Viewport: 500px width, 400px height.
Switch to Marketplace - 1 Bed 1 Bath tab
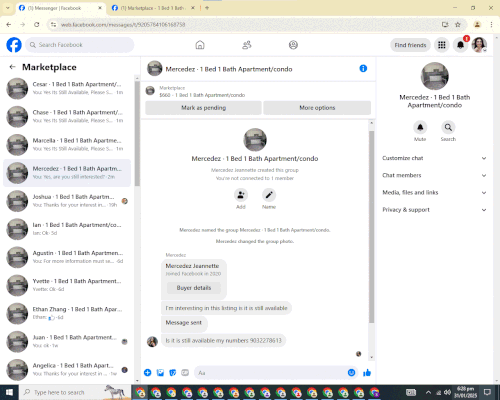pos(154,8)
